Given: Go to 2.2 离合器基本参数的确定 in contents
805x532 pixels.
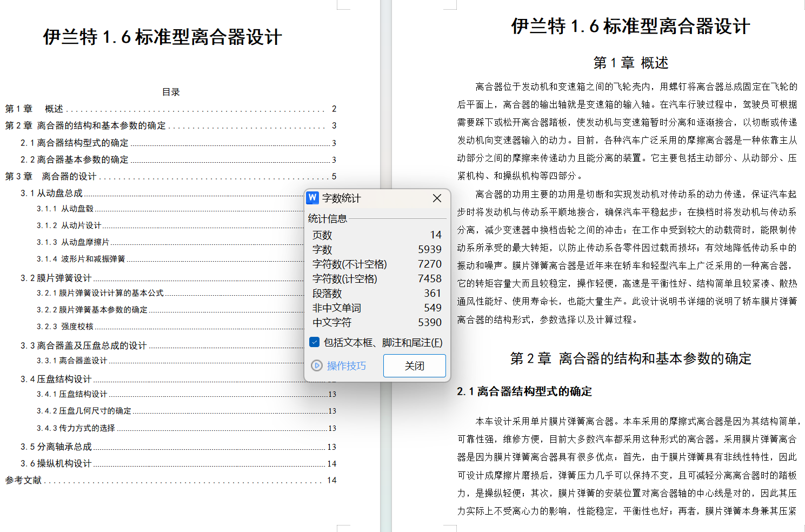Looking at the screenshot, I should (x=75, y=159).
